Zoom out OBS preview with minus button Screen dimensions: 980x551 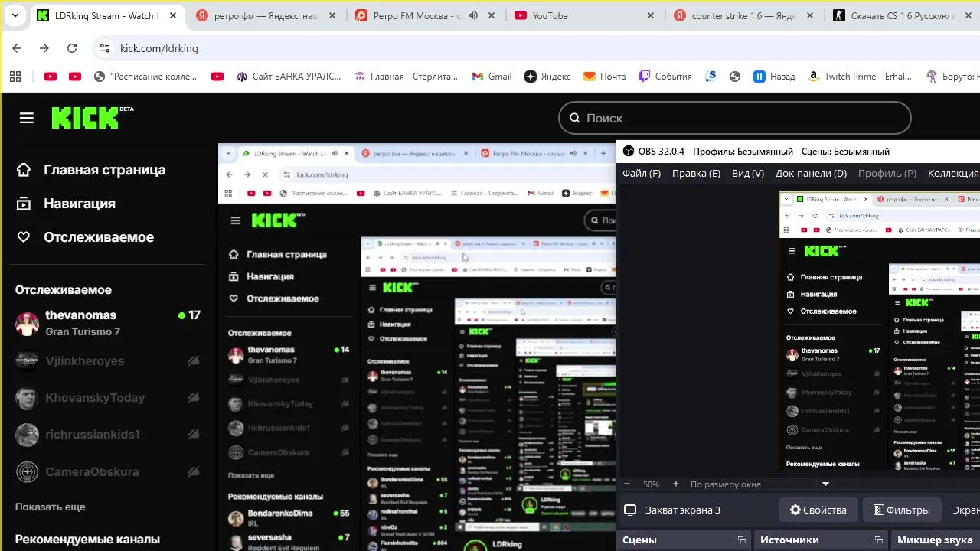point(627,484)
